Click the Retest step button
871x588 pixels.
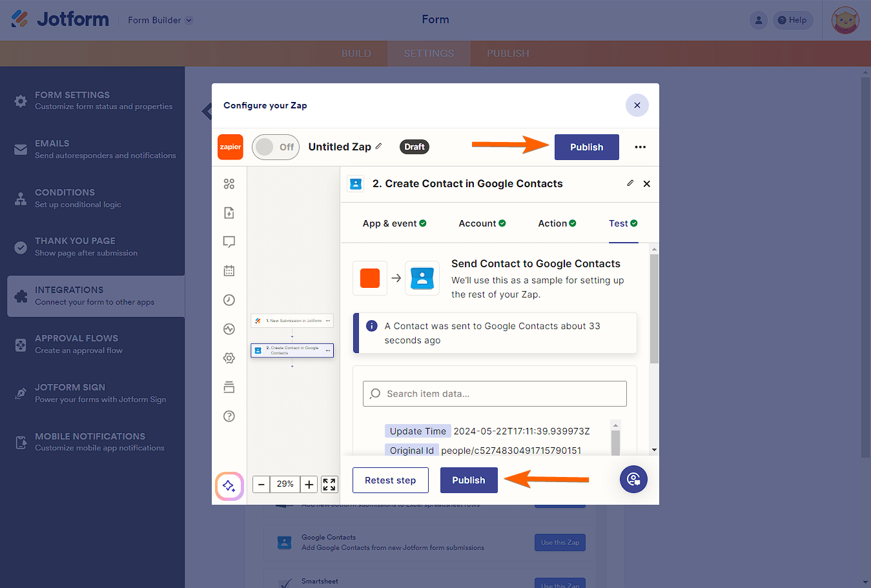click(x=391, y=480)
